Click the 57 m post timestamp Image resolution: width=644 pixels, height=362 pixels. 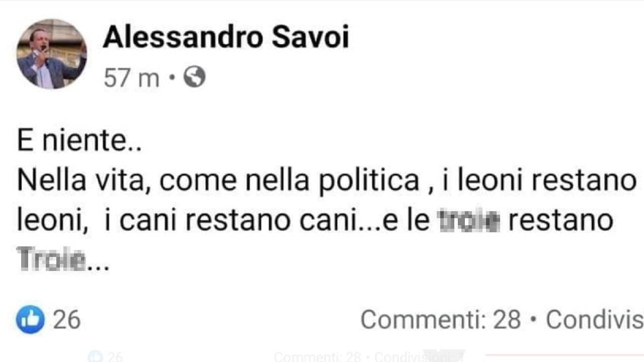(131, 78)
